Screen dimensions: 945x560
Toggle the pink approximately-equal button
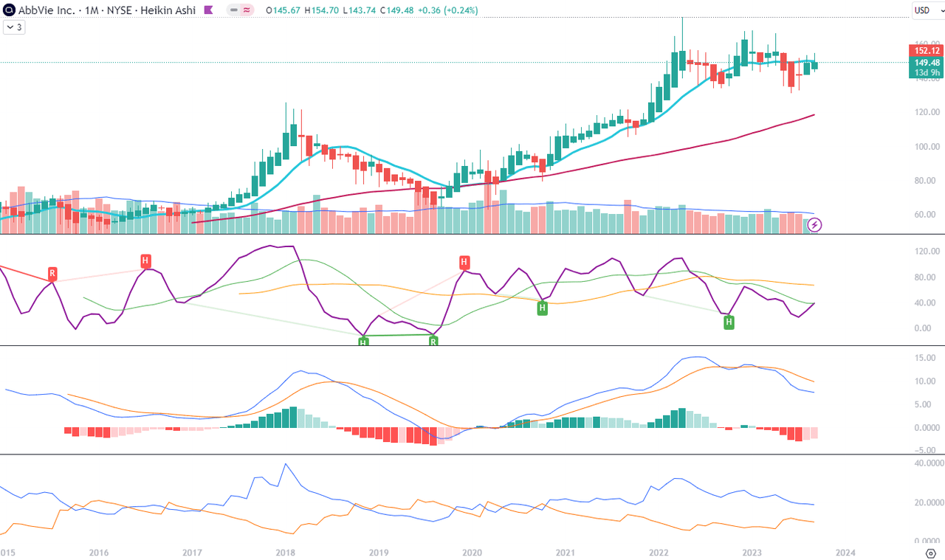coord(247,10)
